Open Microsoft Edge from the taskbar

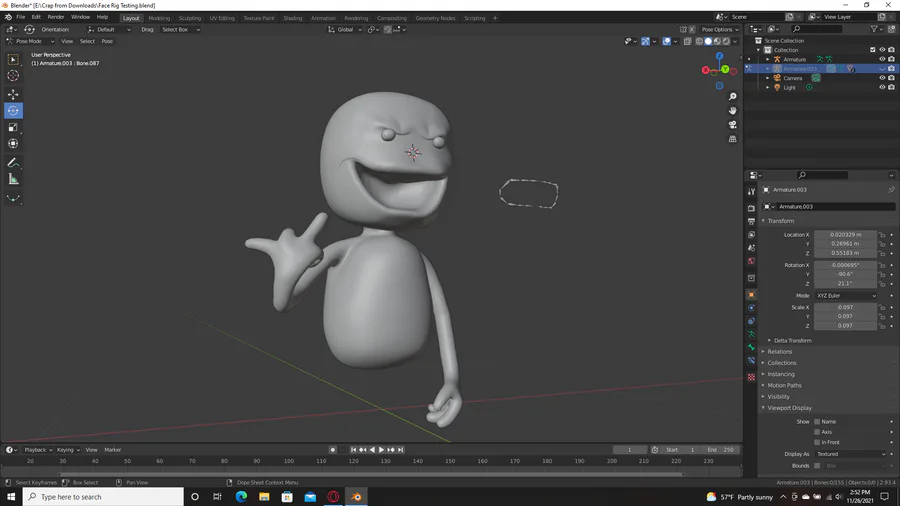click(x=241, y=497)
